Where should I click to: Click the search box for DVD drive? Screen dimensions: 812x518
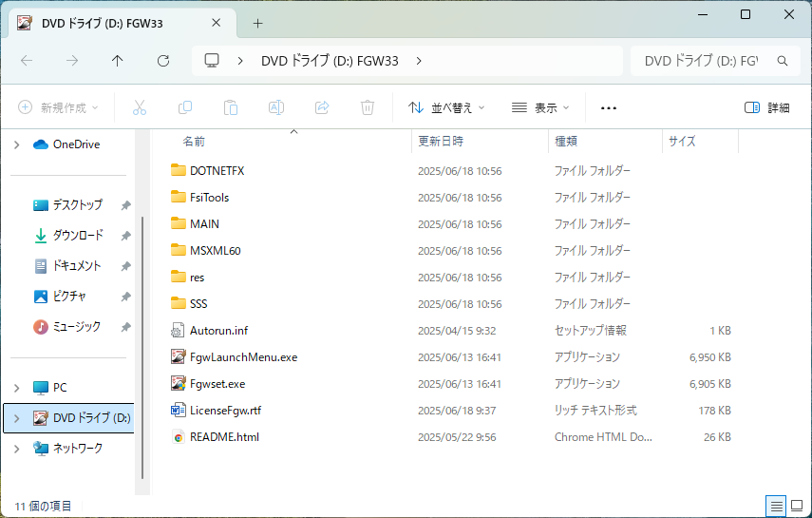[701, 61]
